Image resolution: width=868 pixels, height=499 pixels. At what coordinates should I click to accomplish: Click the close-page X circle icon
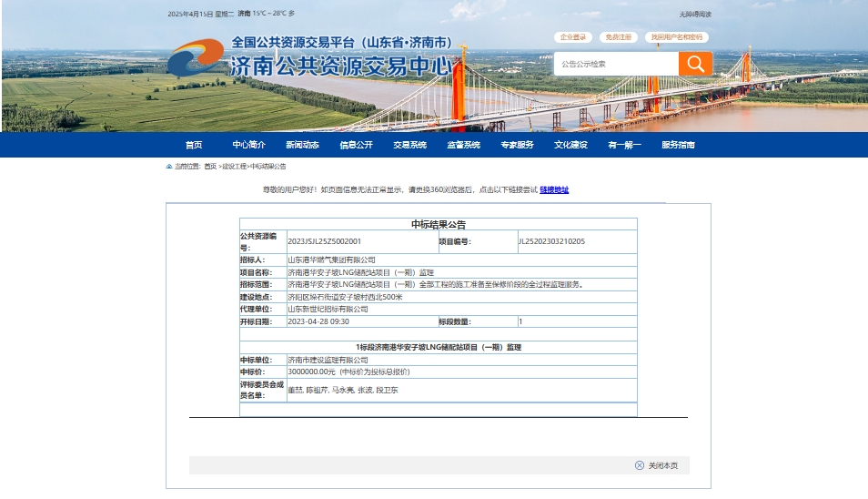pos(640,465)
